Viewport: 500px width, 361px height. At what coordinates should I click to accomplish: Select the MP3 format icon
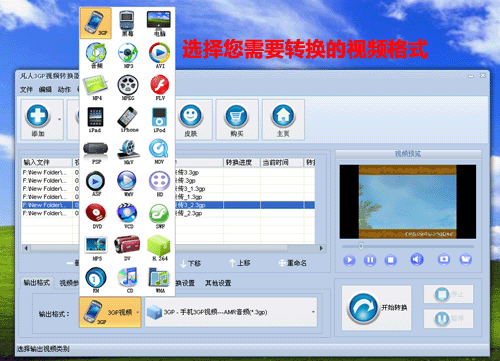click(128, 55)
